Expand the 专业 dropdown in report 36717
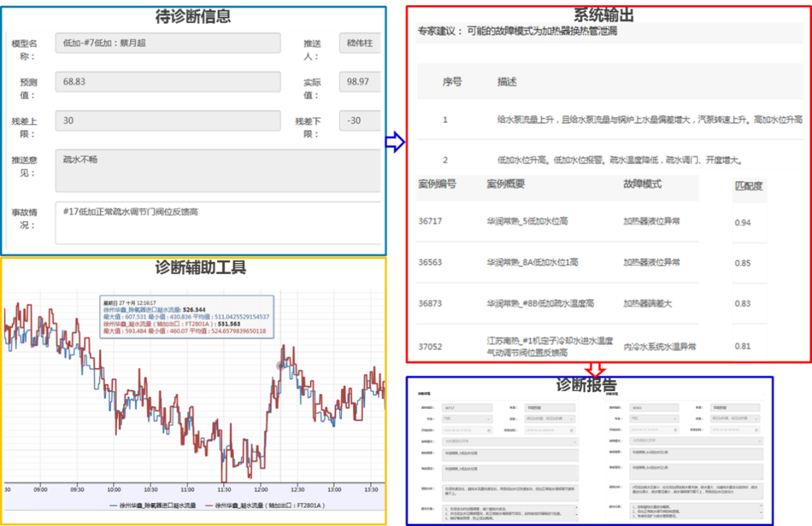The height and width of the screenshot is (526, 812). point(467,419)
